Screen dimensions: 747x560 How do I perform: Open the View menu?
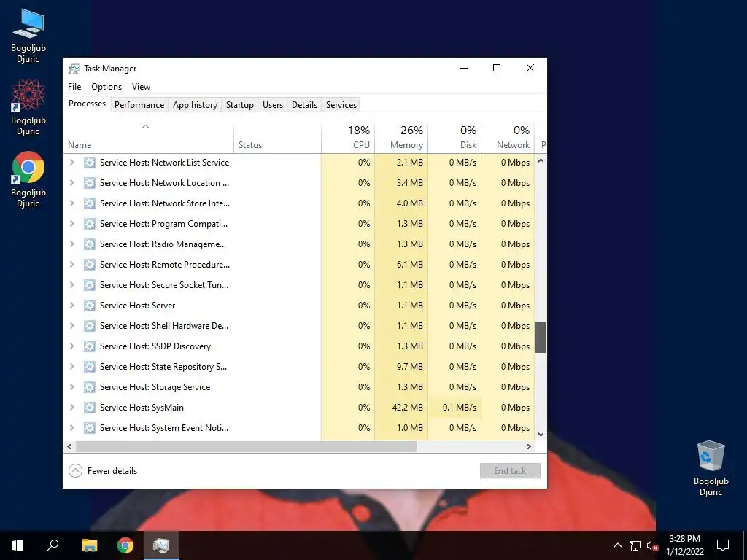(x=141, y=87)
